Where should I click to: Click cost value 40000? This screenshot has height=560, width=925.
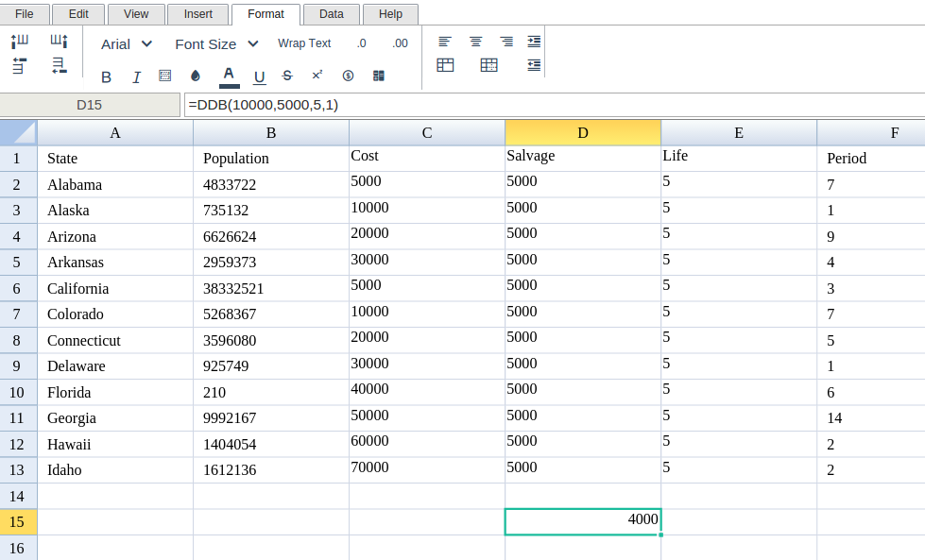[x=427, y=392]
